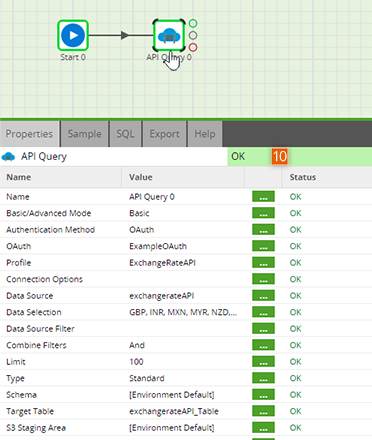Edit Limit property via ellipsis button
Image resolution: width=372 pixels, height=440 pixels.
coord(263,361)
